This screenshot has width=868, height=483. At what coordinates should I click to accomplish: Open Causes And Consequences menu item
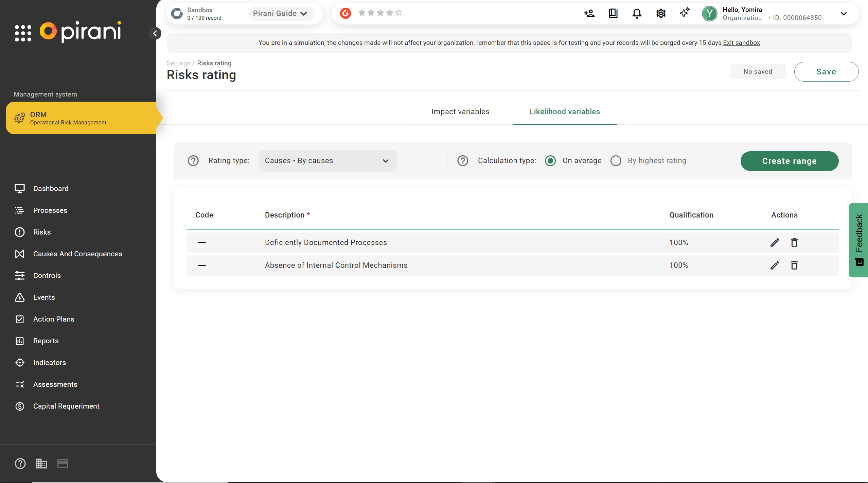(77, 254)
